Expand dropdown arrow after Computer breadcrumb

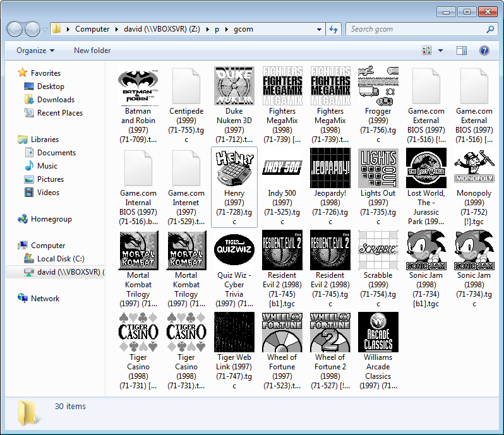click(116, 29)
